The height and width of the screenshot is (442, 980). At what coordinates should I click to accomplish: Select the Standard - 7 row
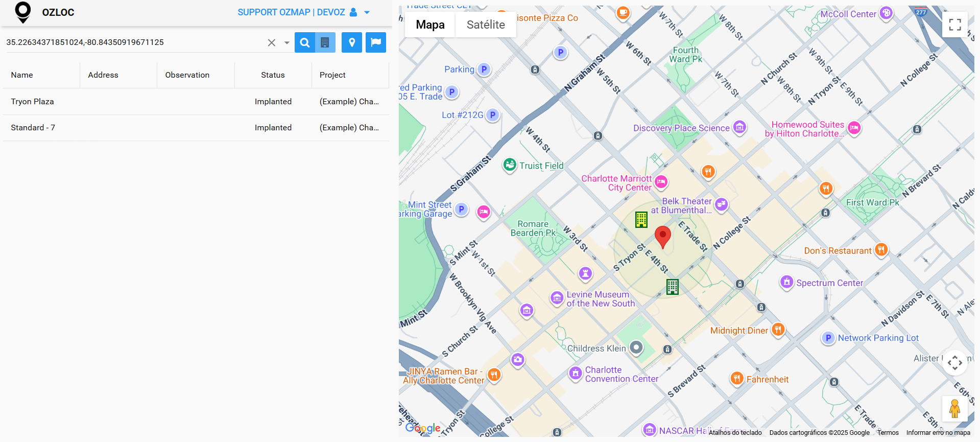[196, 128]
